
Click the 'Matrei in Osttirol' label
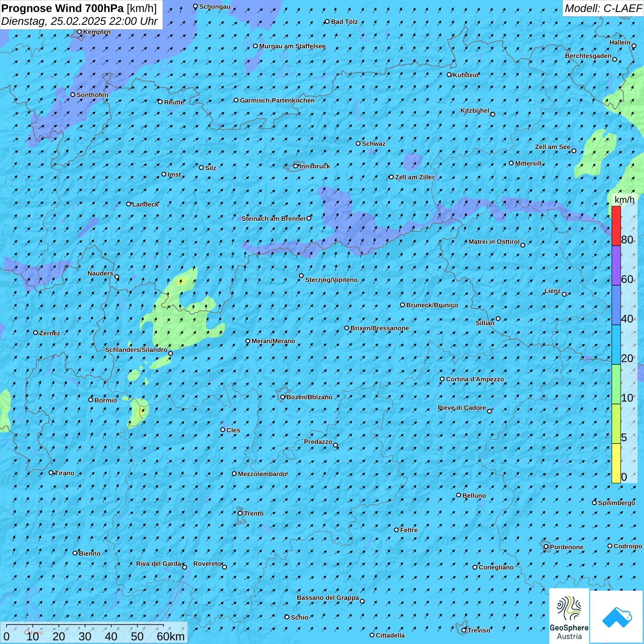tap(494, 241)
